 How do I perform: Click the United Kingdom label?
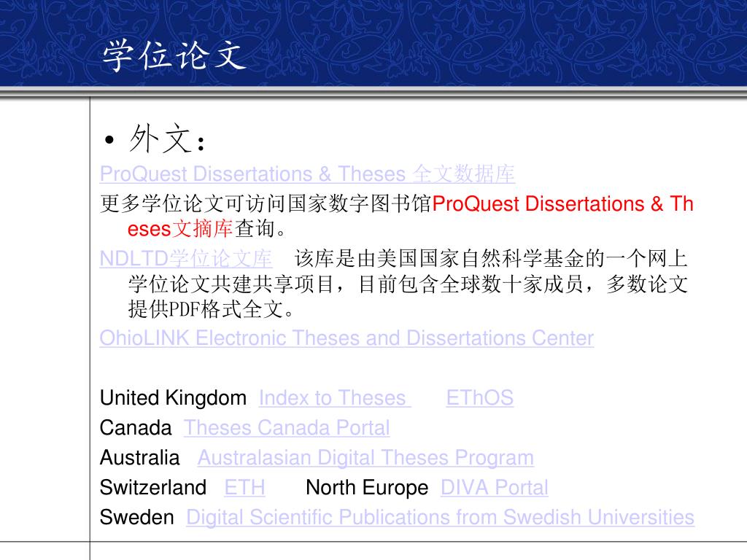click(x=173, y=398)
